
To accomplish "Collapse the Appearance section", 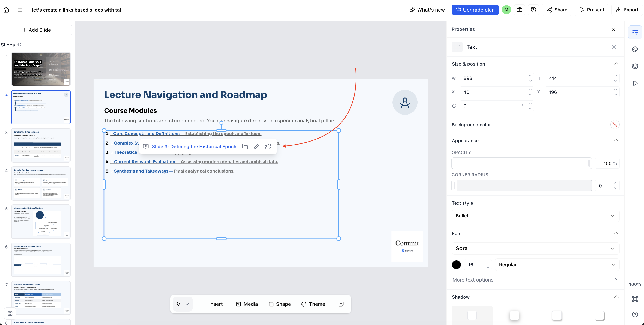I will point(616,140).
